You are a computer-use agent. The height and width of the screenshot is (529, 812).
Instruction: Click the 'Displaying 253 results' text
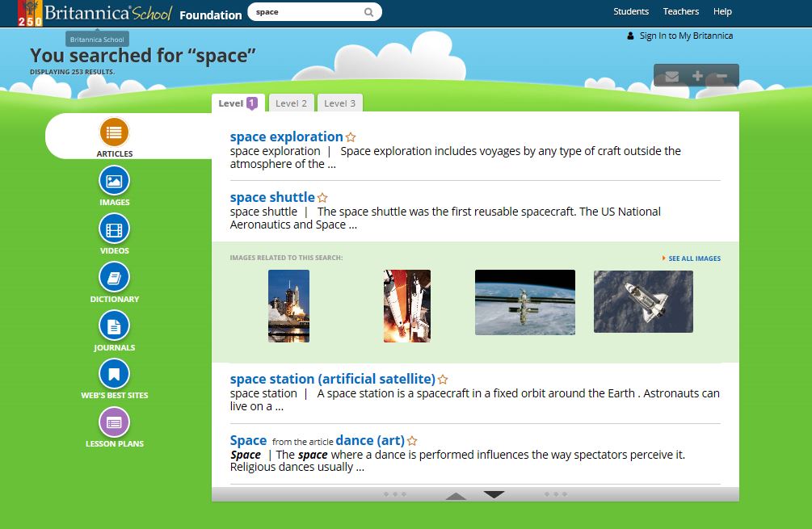(72, 72)
